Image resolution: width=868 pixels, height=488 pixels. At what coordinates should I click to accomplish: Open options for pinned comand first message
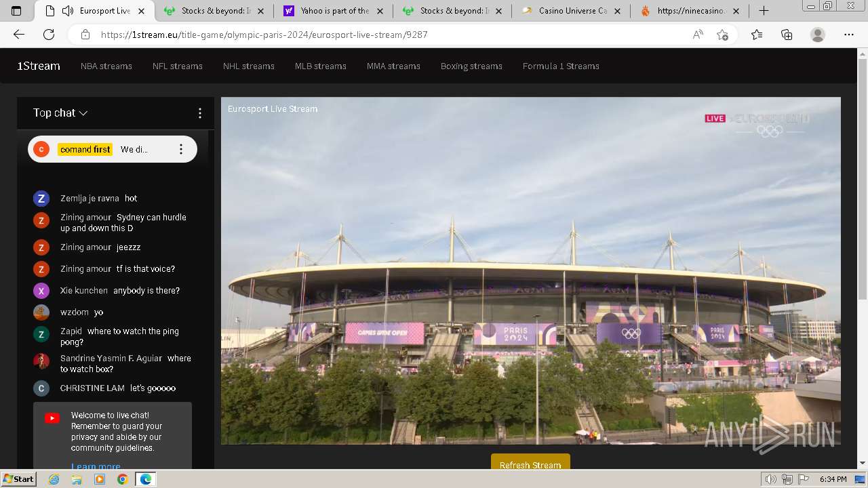[x=180, y=149]
